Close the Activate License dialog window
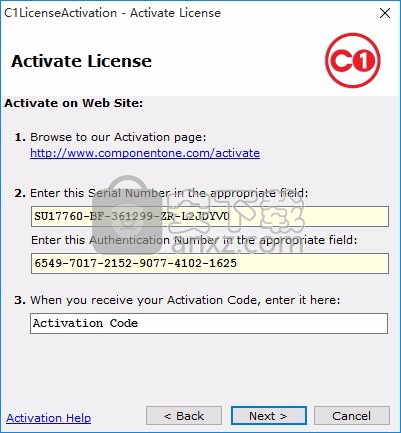 385,13
